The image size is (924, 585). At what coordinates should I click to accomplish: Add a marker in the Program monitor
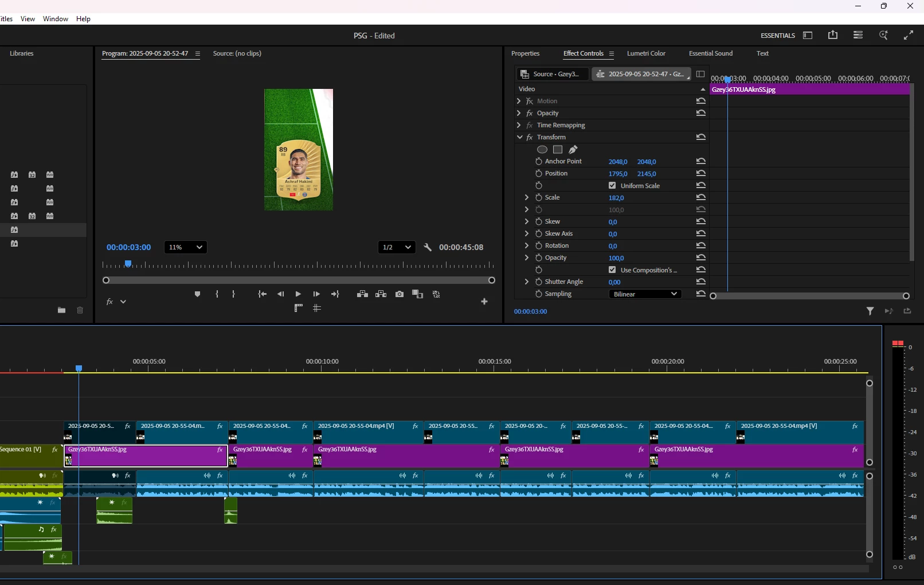pyautogui.click(x=197, y=294)
